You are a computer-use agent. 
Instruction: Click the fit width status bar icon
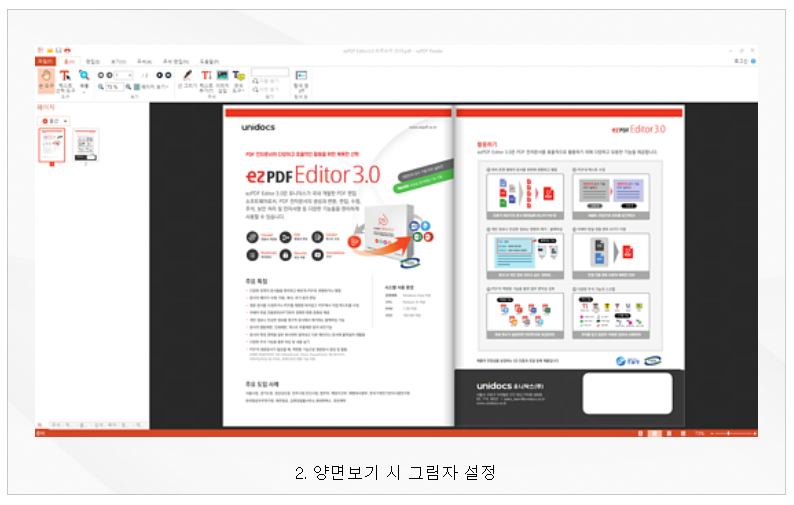[683, 434]
